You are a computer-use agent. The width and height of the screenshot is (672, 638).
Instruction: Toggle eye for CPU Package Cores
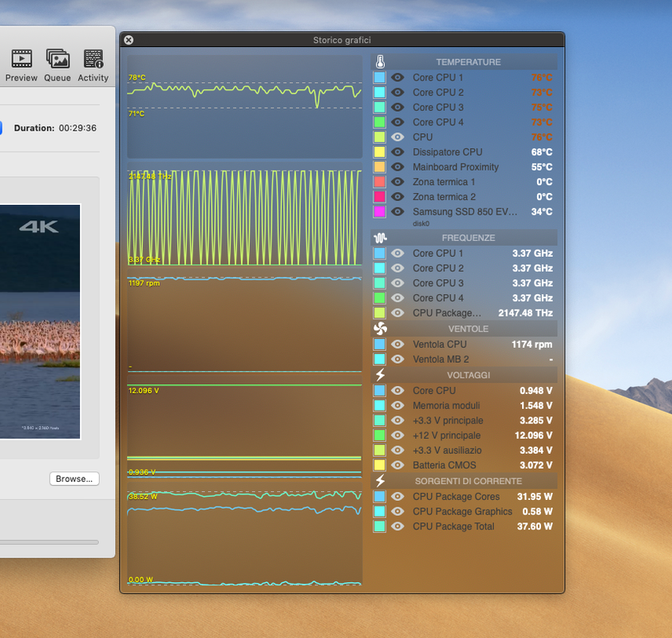tap(397, 497)
